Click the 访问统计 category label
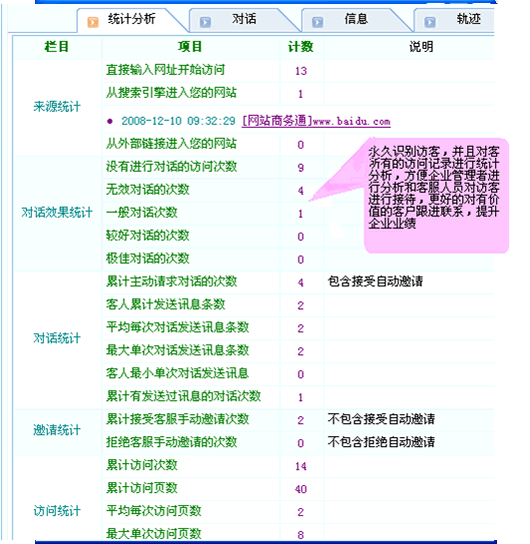The width and height of the screenshot is (530, 544). pyautogui.click(x=57, y=511)
